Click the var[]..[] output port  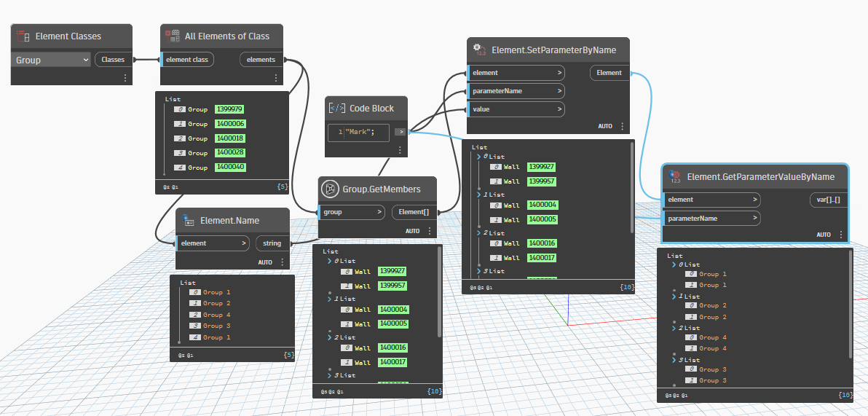tap(829, 200)
